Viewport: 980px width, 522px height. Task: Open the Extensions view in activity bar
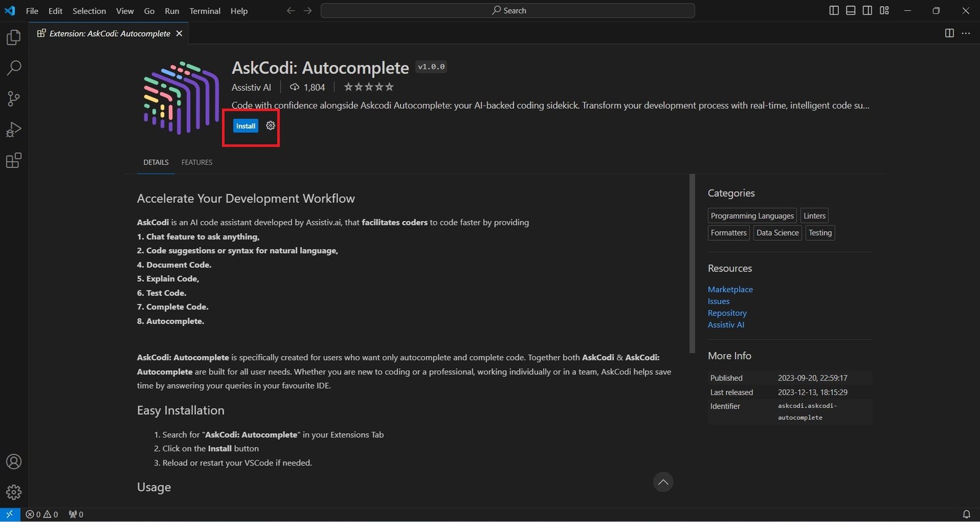[13, 161]
